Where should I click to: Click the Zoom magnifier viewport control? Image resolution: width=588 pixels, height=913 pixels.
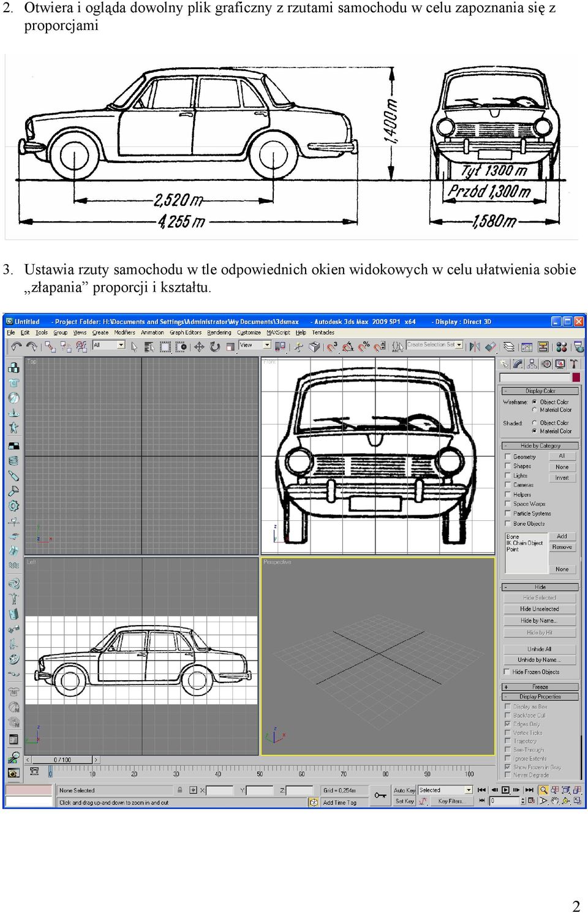[x=543, y=790]
